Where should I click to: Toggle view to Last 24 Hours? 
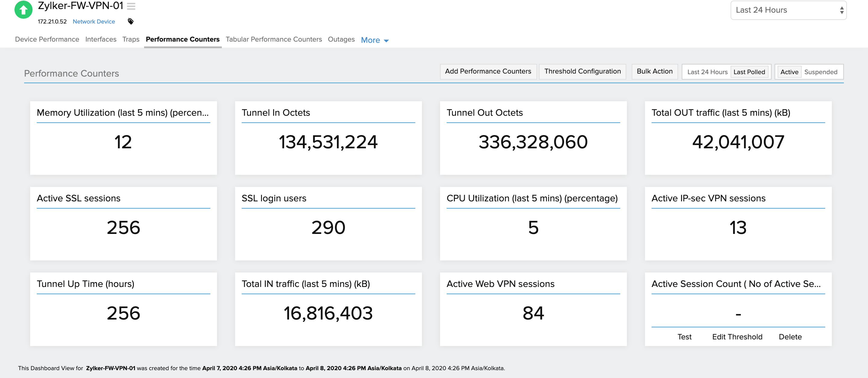pyautogui.click(x=707, y=72)
